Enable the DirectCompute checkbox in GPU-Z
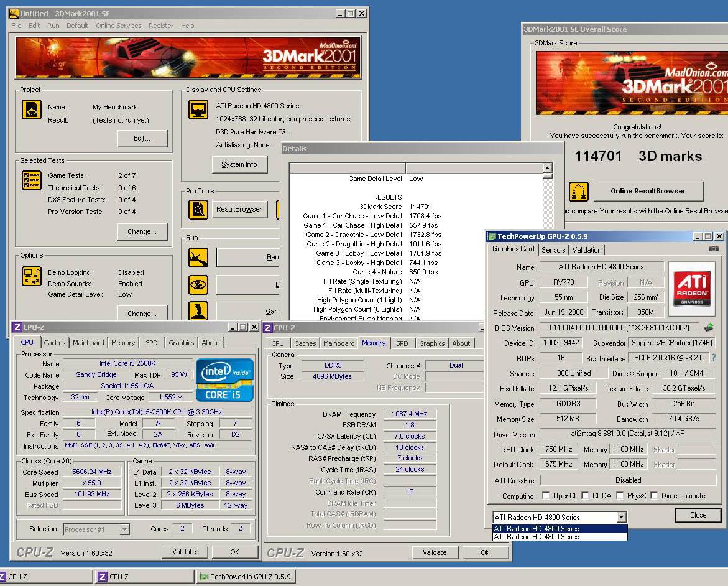The height and width of the screenshot is (586, 728). pyautogui.click(x=654, y=495)
